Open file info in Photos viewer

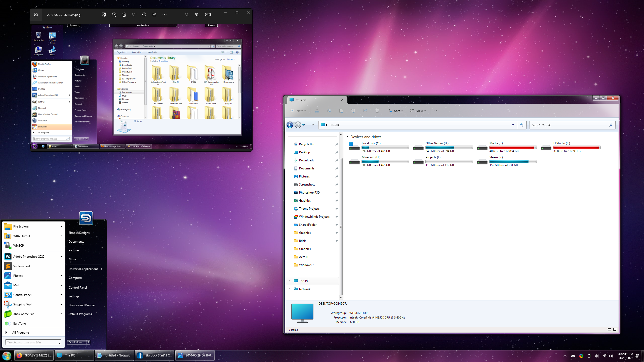[x=144, y=15]
